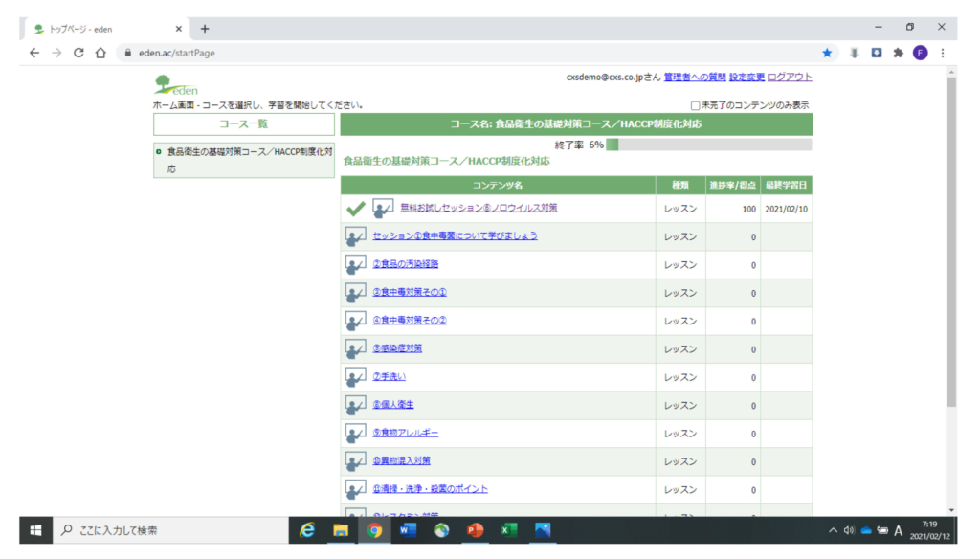980x559 pixels.
Task: Click the ログアウト link
Action: 790,78
